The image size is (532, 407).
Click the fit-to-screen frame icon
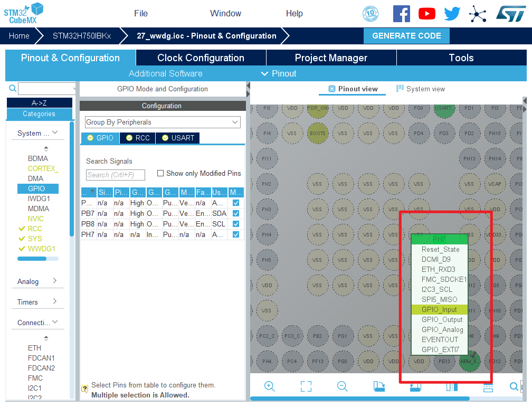[x=306, y=386]
